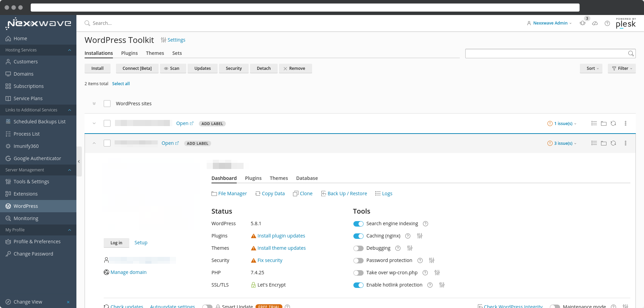The width and height of the screenshot is (644, 308).
Task: Open hotlink protection settings sliders icon
Action: 442,285
